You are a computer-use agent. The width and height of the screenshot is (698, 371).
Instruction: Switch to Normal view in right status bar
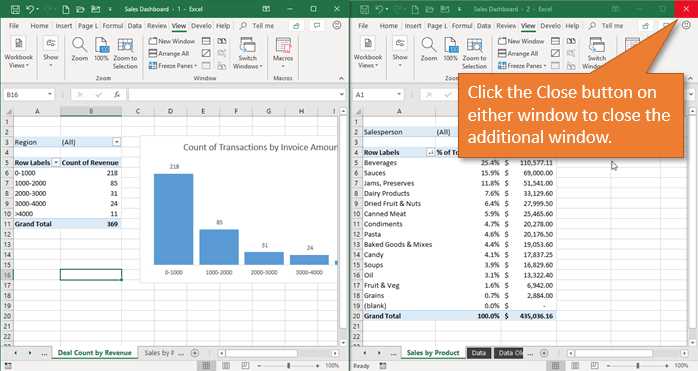click(x=555, y=366)
